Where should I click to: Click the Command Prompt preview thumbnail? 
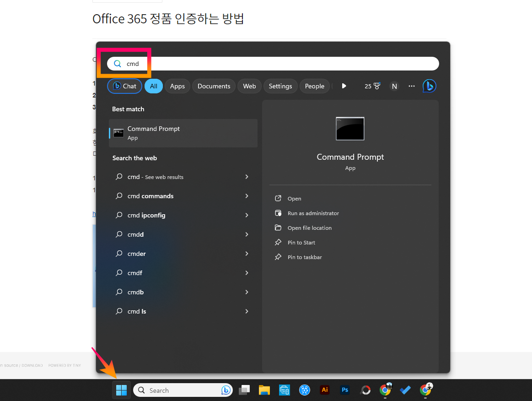click(350, 129)
